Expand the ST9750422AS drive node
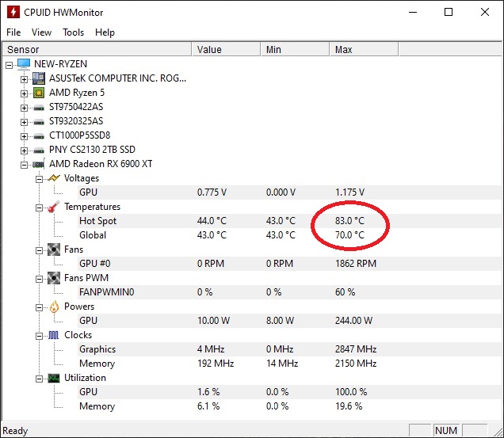504x438 pixels. pyautogui.click(x=24, y=108)
